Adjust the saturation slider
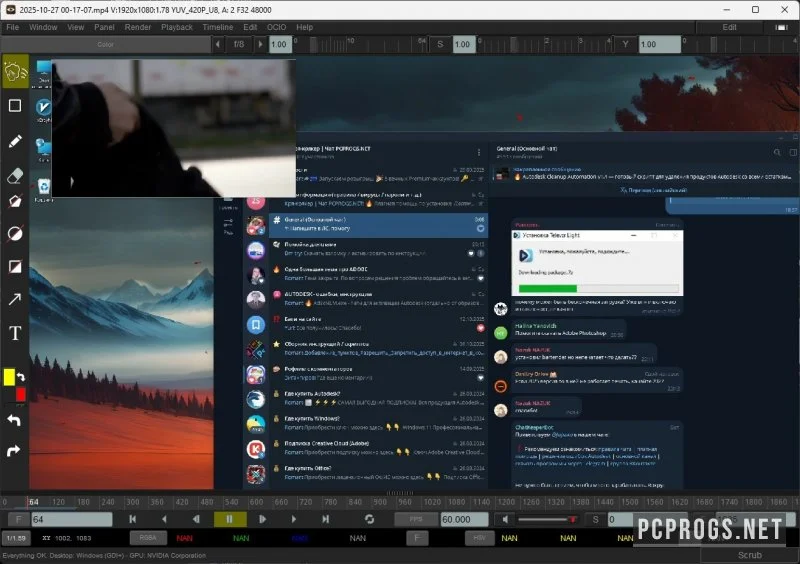 tap(544, 44)
